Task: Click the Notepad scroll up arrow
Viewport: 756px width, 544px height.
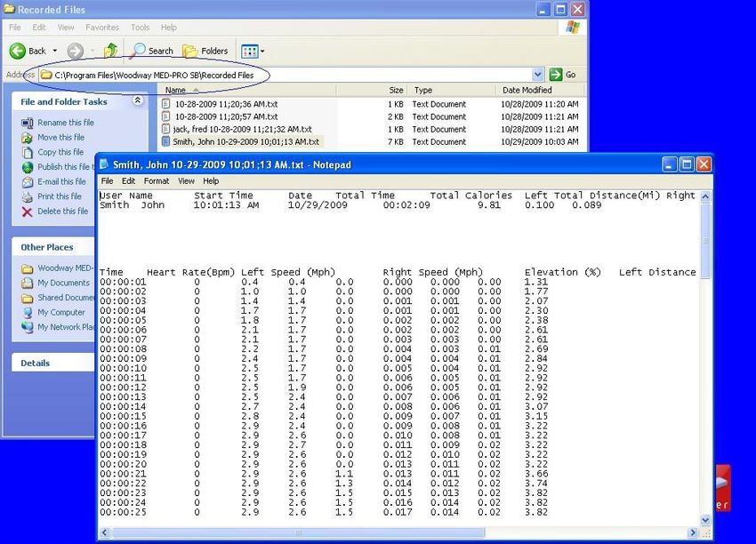Action: point(705,196)
